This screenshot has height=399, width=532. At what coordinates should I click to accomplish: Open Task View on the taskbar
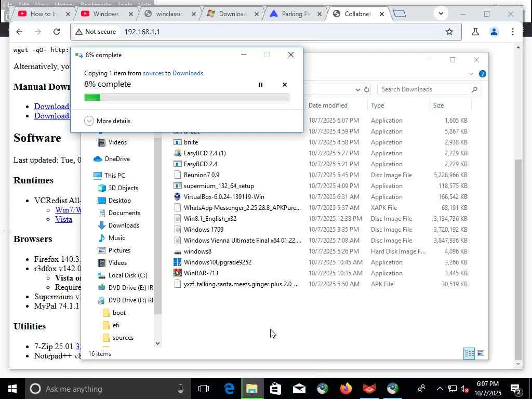(204, 389)
